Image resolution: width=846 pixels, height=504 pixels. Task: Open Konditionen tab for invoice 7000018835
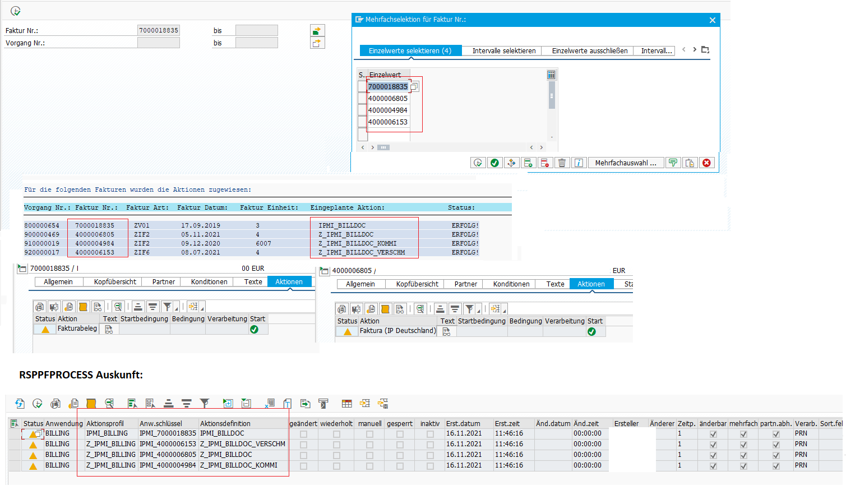point(209,282)
